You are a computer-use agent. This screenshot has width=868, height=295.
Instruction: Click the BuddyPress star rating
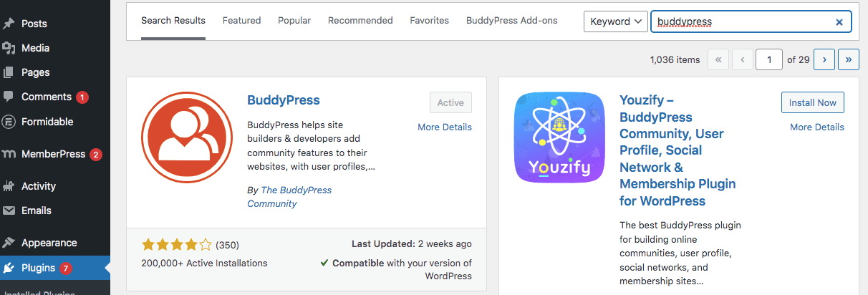pyautogui.click(x=177, y=244)
